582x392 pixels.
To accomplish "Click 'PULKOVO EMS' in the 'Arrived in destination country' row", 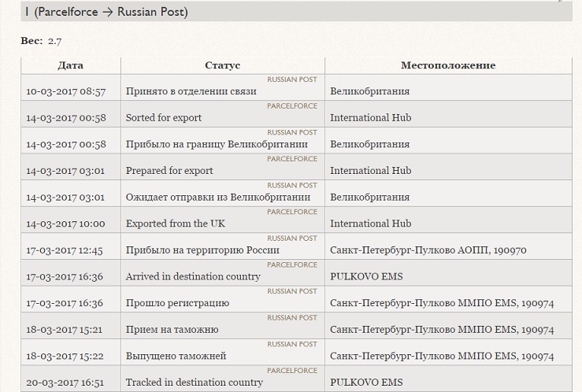I will tap(366, 276).
